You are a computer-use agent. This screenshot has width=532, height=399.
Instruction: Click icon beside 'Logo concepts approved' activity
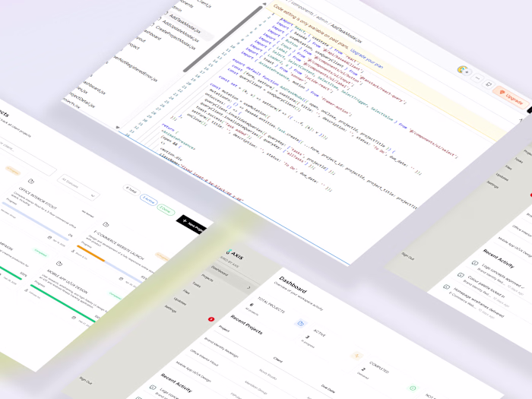click(475, 263)
